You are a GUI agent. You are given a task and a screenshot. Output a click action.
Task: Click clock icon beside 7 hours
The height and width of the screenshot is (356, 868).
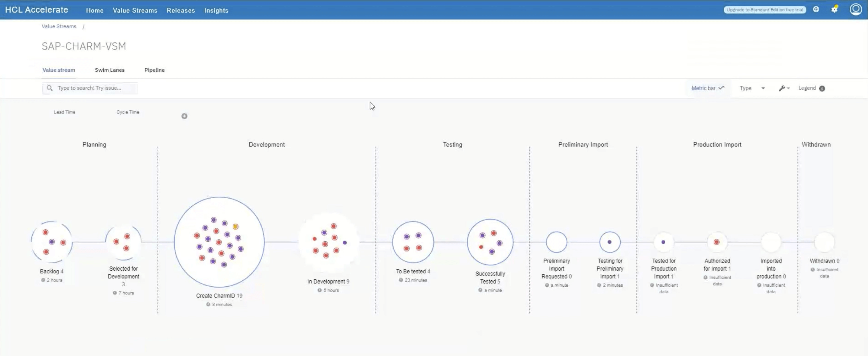point(115,293)
